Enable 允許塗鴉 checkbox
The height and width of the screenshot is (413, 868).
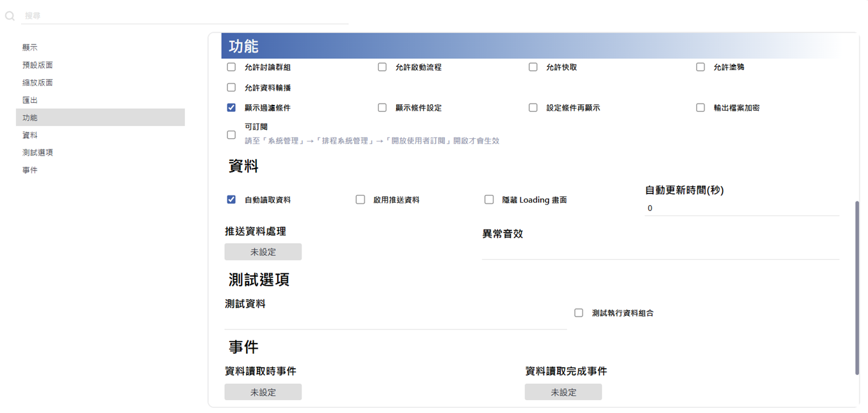(x=701, y=67)
